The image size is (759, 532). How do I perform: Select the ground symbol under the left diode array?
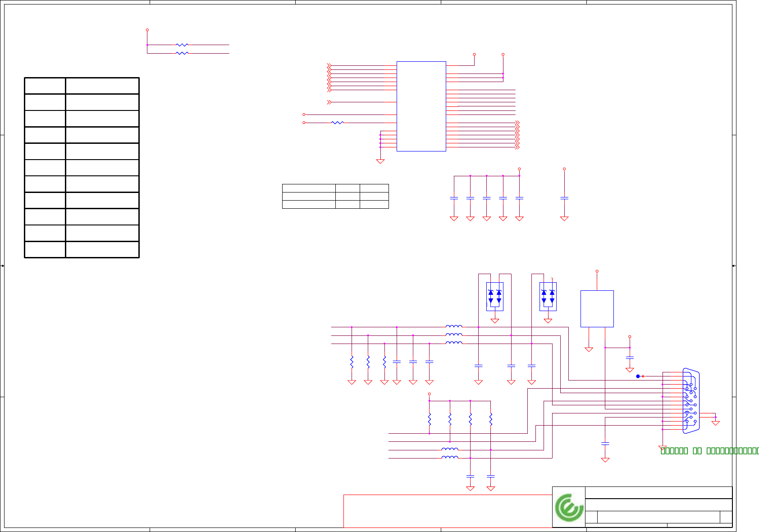(x=495, y=321)
